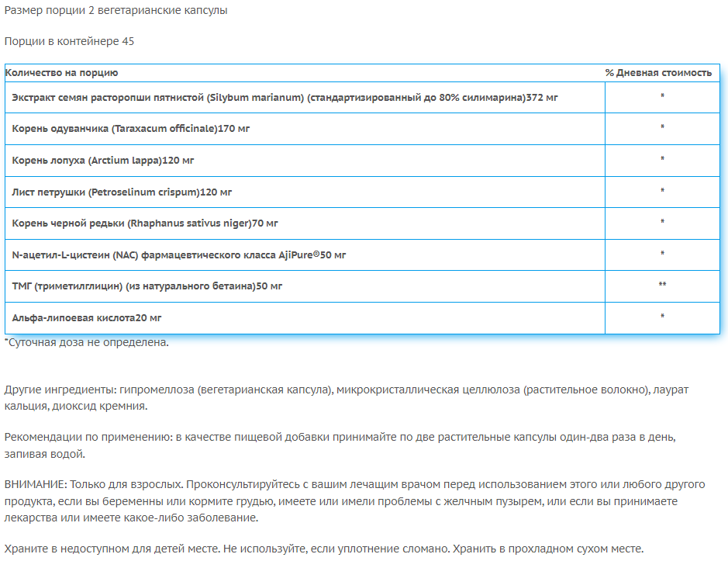Click the 'Храните в недоступном для детей месте' line
Screen dimensions: 728x561
[323, 549]
